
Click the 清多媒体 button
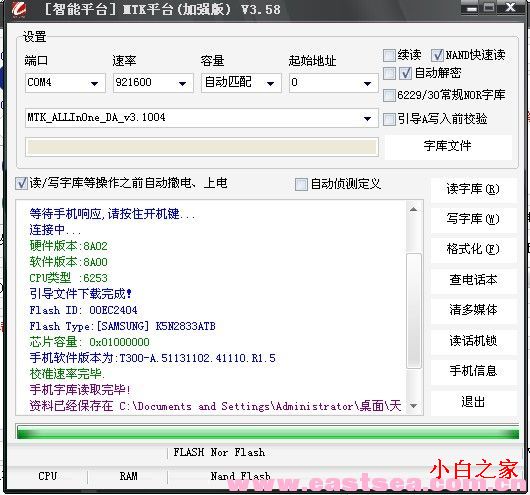click(x=473, y=310)
